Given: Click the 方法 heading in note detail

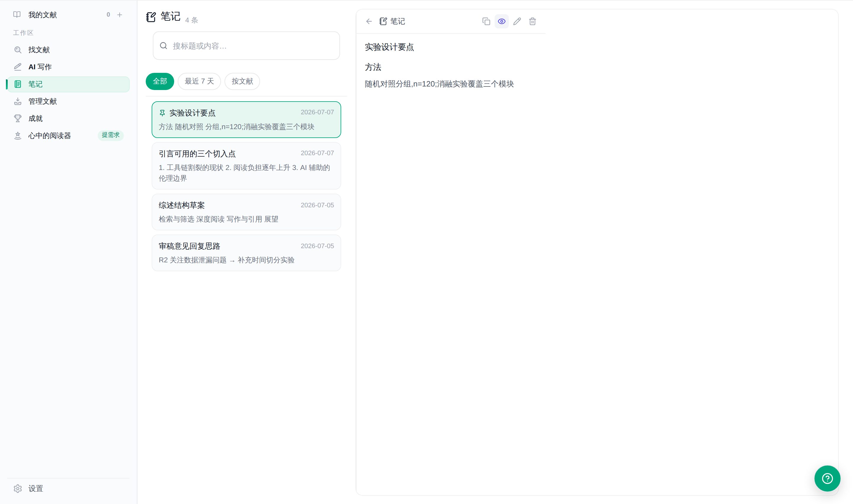Looking at the screenshot, I should pyautogui.click(x=373, y=67).
